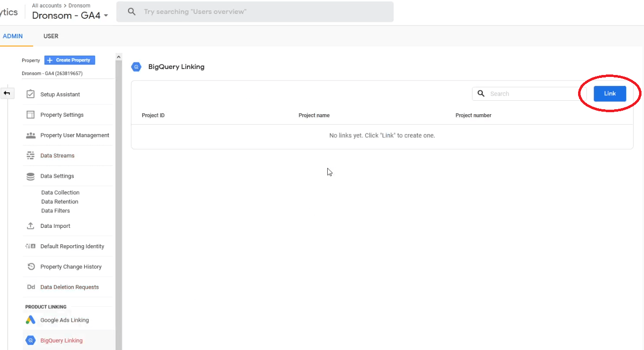The width and height of the screenshot is (644, 350).
Task: Click the Default Reporting Identity icon
Action: (x=31, y=246)
